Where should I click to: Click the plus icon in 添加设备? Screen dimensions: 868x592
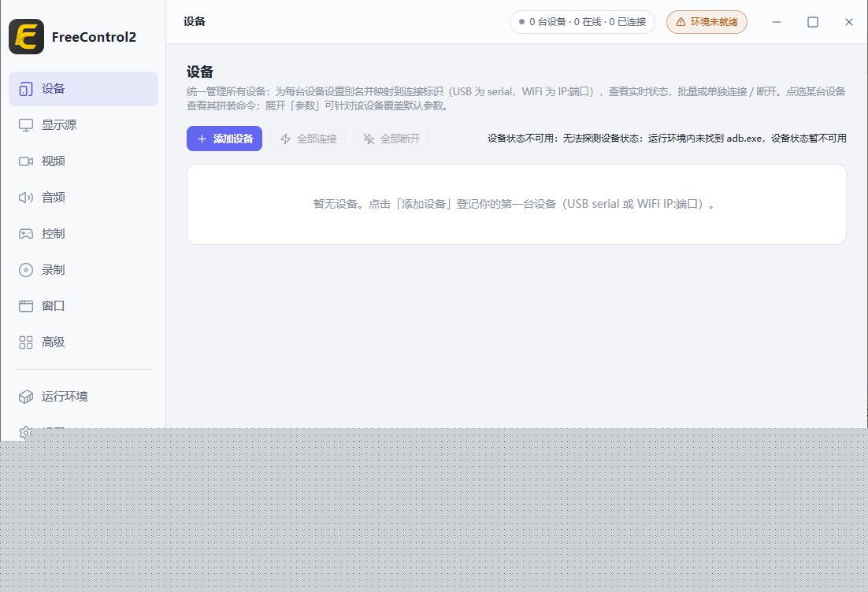(x=202, y=139)
